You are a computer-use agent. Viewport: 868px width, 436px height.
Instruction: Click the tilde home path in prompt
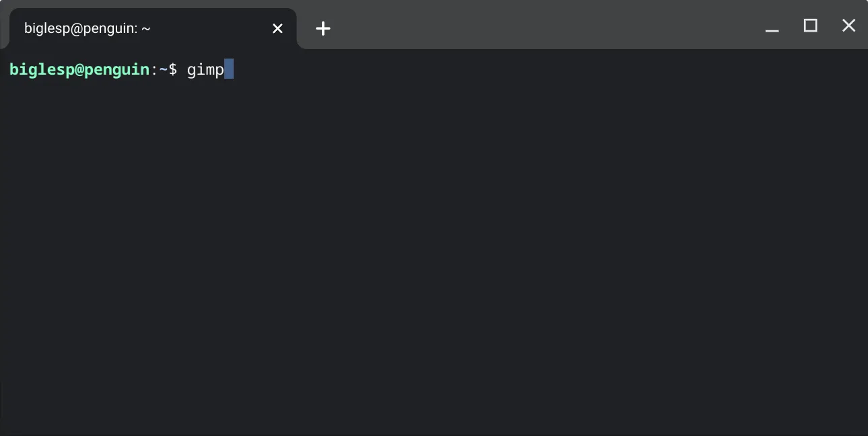pyautogui.click(x=163, y=69)
